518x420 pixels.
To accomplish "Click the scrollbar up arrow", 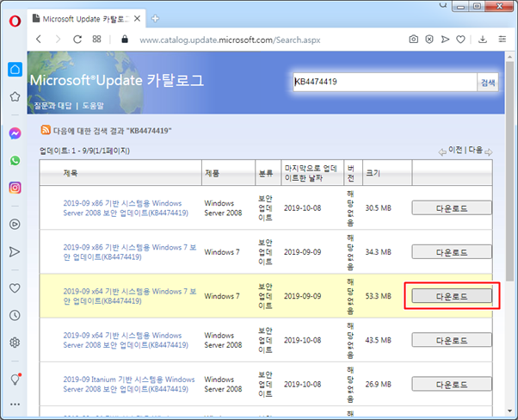I will coord(509,57).
